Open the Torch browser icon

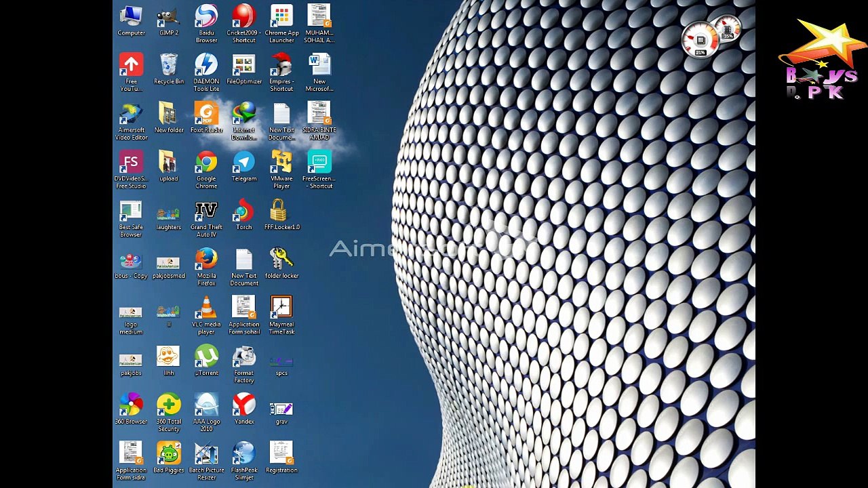coord(244,215)
